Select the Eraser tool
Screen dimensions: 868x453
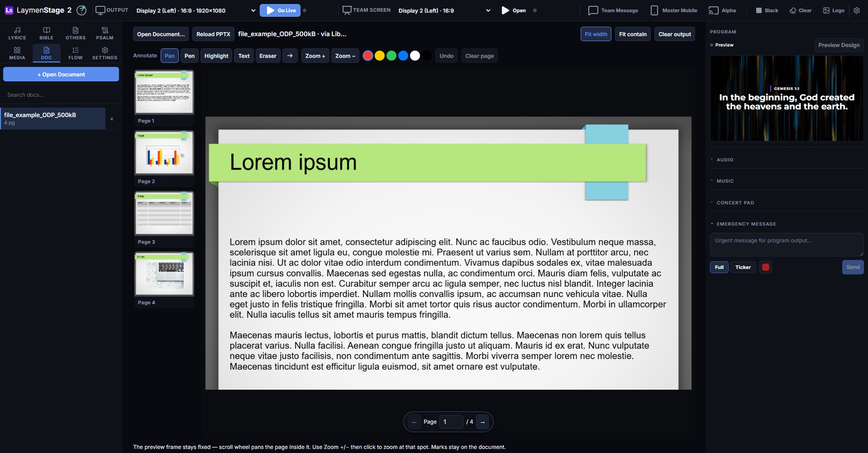(x=268, y=56)
